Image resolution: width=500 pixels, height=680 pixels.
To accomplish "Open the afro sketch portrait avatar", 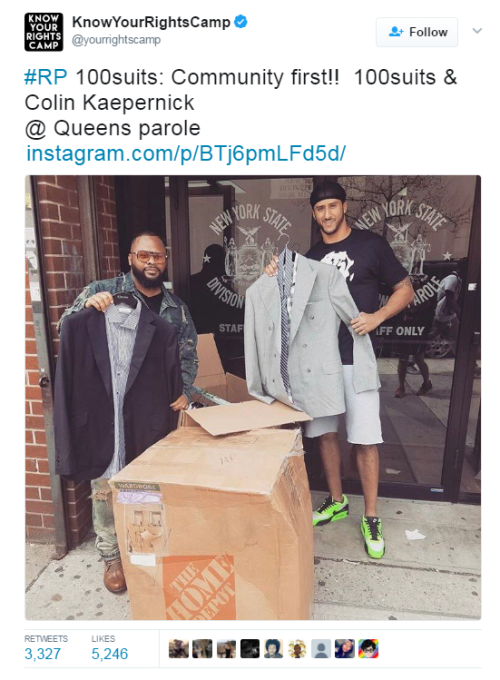I will pyautogui.click(x=273, y=649).
